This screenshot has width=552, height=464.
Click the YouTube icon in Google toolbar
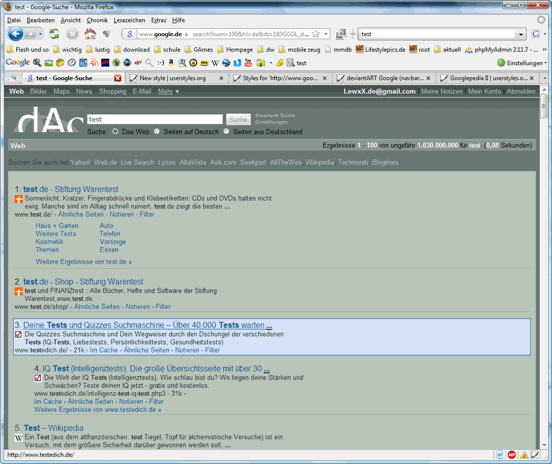pos(248,63)
